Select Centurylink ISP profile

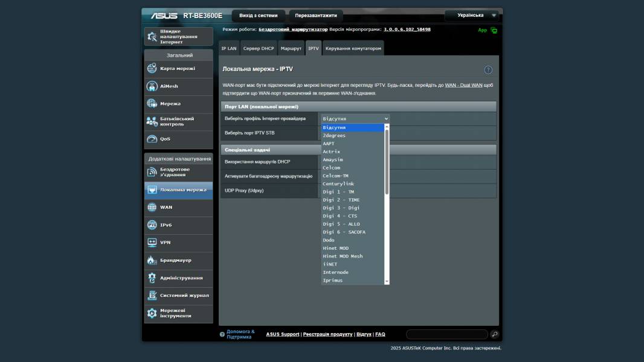pos(353,183)
